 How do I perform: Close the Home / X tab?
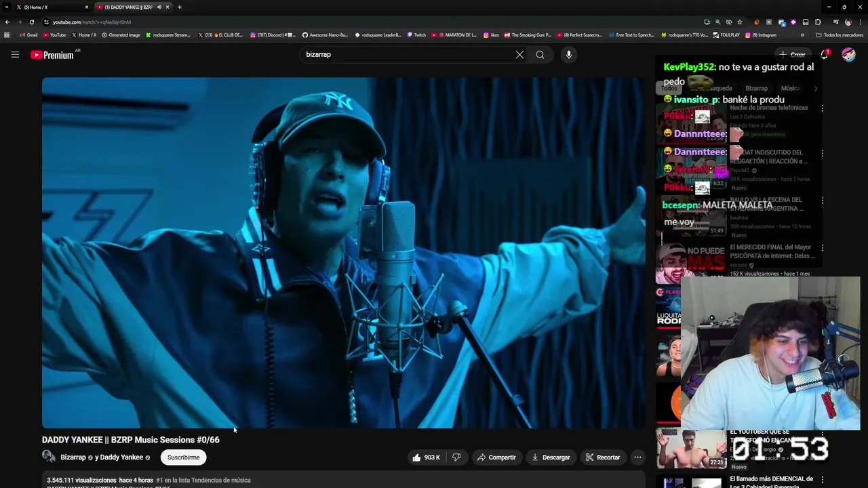87,7
